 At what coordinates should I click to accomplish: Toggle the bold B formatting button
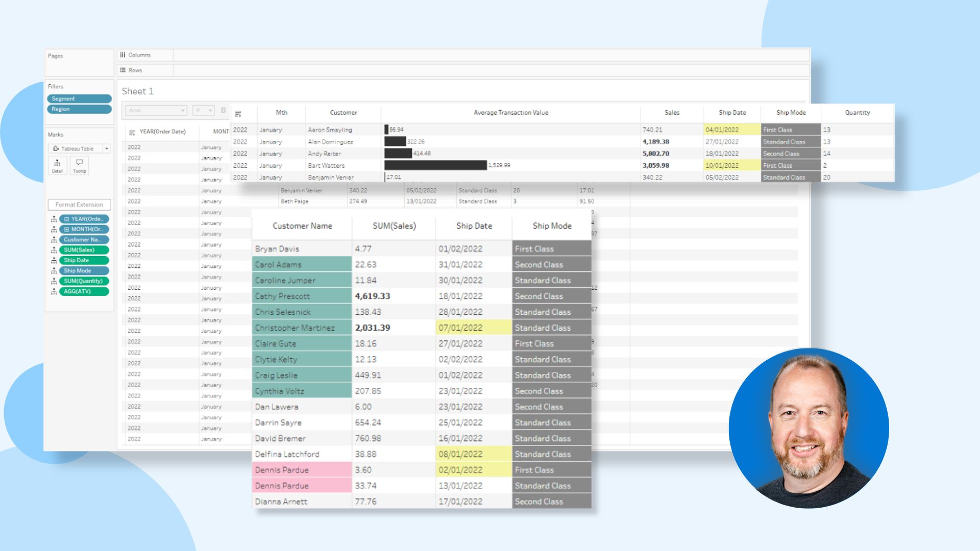(x=223, y=110)
